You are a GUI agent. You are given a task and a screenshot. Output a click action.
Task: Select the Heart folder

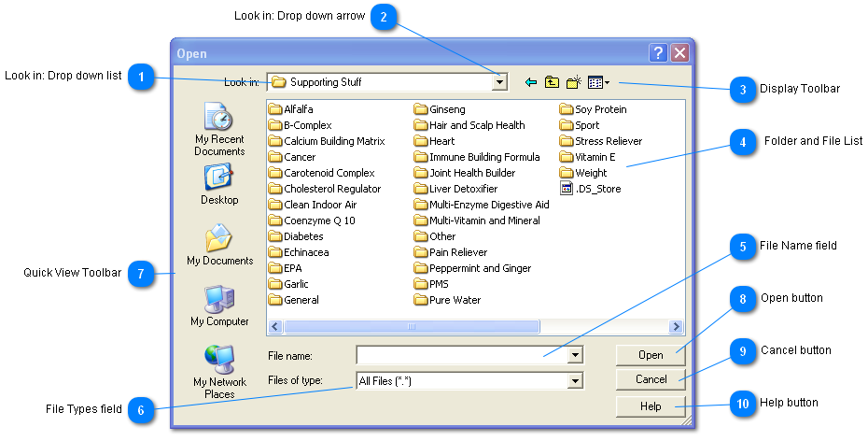[435, 141]
